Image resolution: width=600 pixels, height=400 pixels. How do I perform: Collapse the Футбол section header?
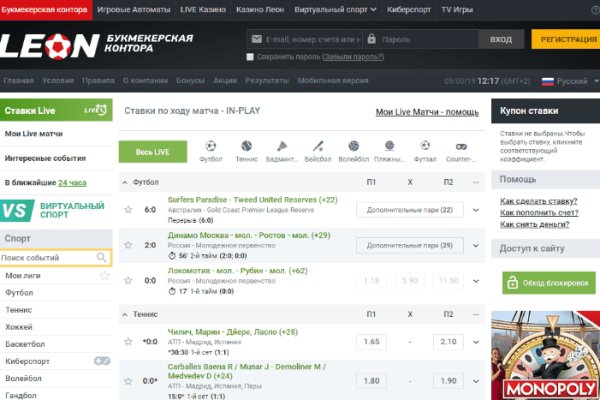[x=125, y=182]
